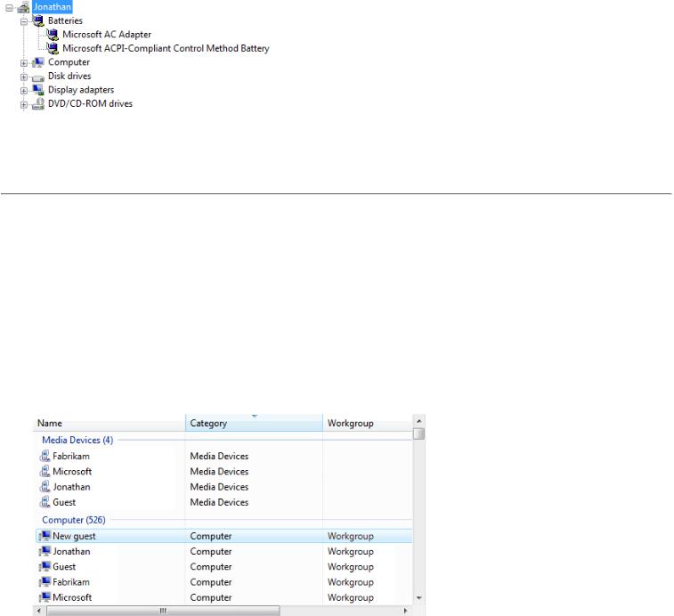Click the Batteries category icon

tap(38, 20)
